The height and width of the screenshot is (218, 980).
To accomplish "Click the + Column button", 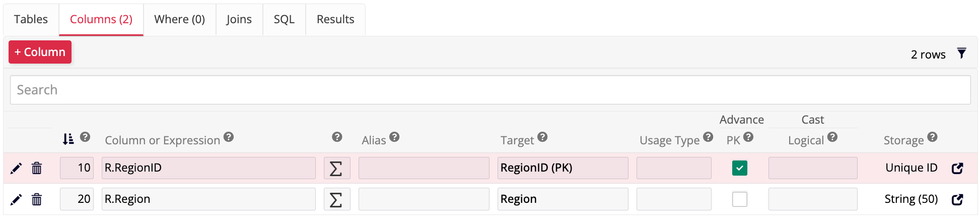I will pos(40,52).
